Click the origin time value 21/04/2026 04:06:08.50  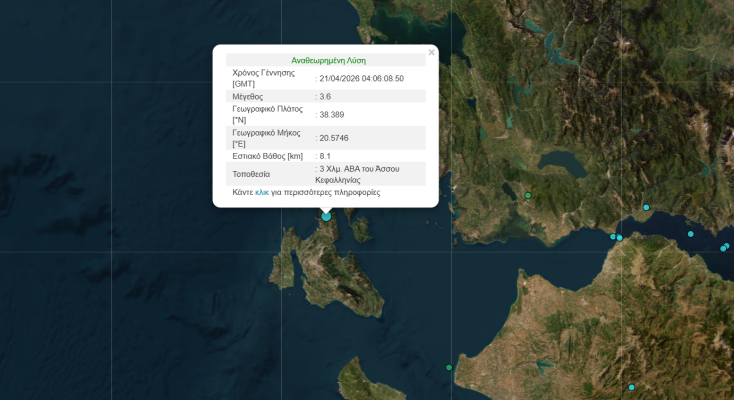[361, 78]
